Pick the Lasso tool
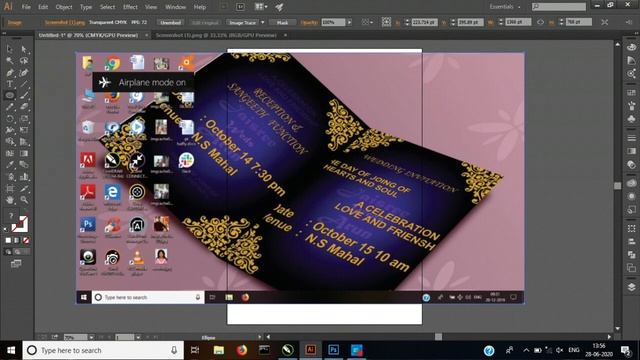Screen dimensions: 640x360 click(24, 61)
